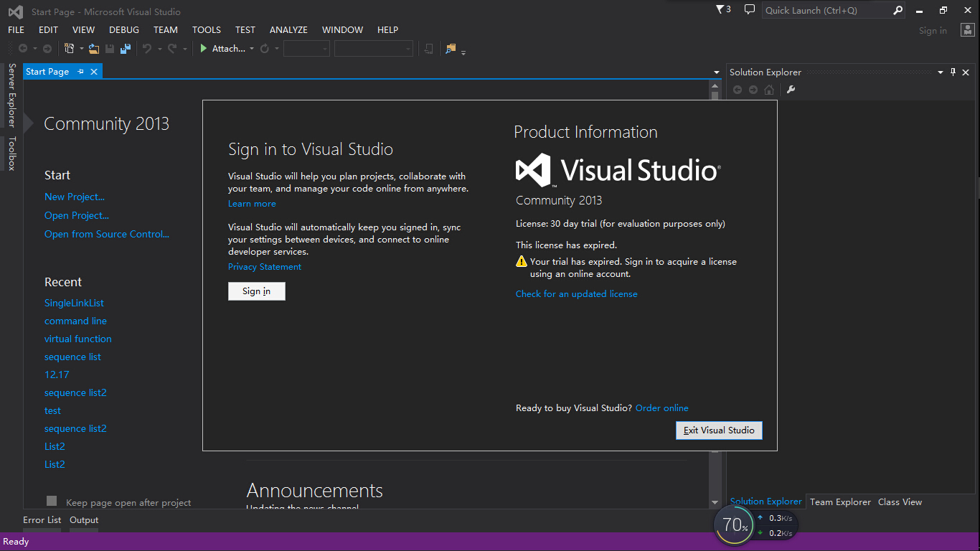Close the Start Page tab
This screenshot has height=551, width=980.
click(x=94, y=72)
